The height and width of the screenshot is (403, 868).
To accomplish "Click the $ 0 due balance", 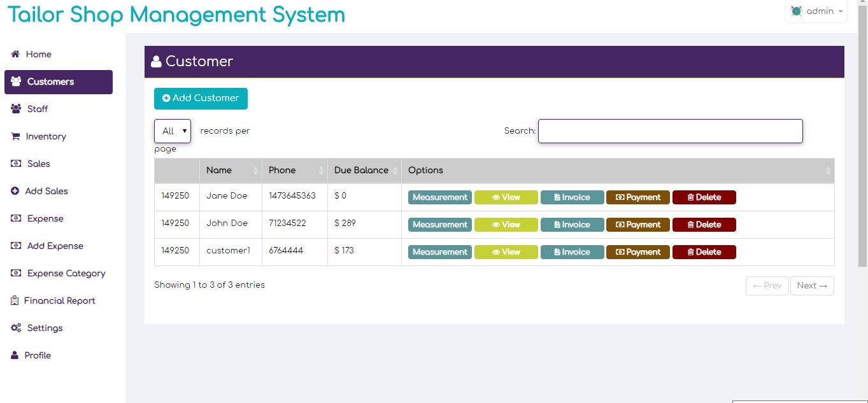I will tap(341, 196).
